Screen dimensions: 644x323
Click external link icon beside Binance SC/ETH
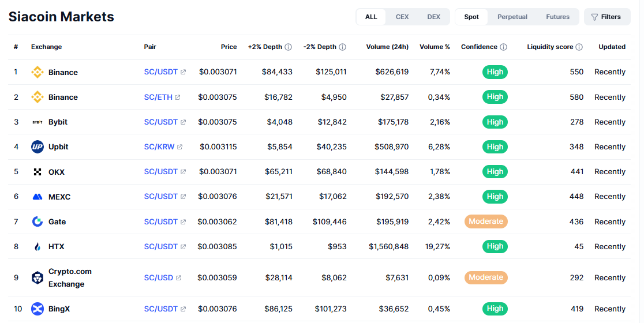coord(177,97)
